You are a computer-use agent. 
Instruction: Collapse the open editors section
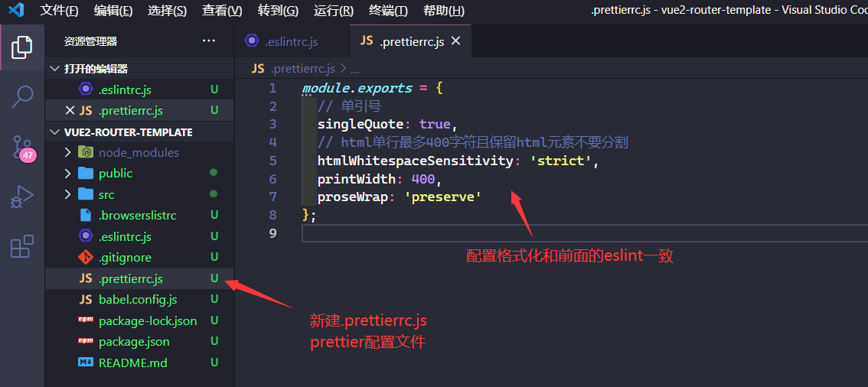54,69
